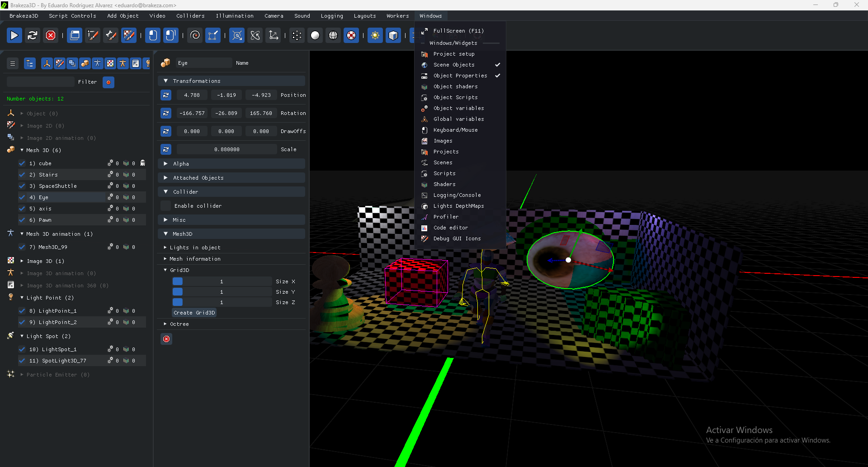
Task: Toggle the tree view icon in objects panel
Action: 30,64
